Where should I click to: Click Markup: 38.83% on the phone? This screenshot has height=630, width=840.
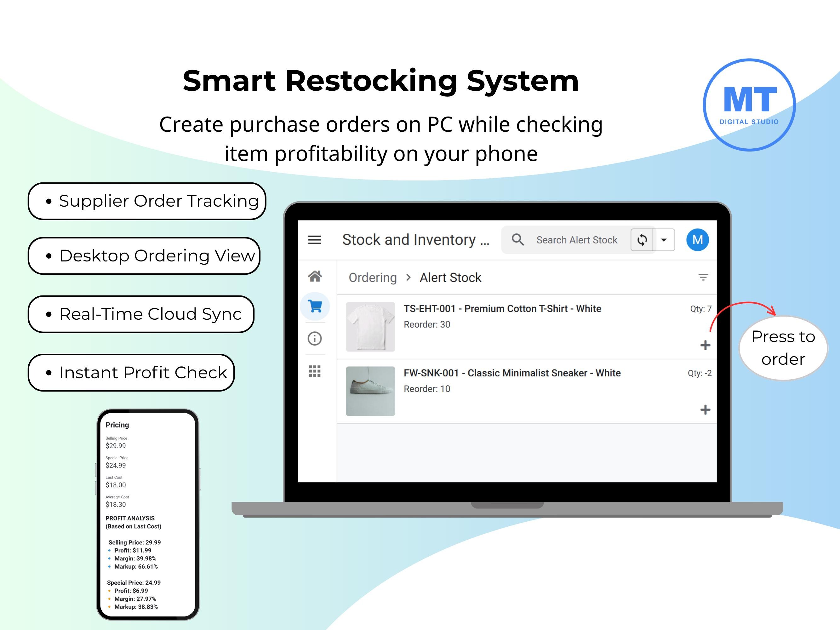click(x=136, y=607)
